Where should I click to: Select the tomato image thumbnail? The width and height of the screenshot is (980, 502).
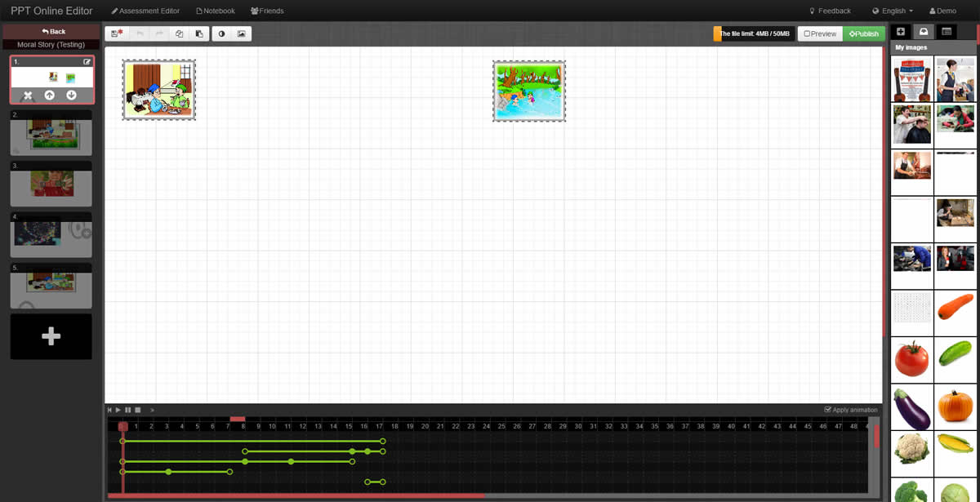(911, 360)
